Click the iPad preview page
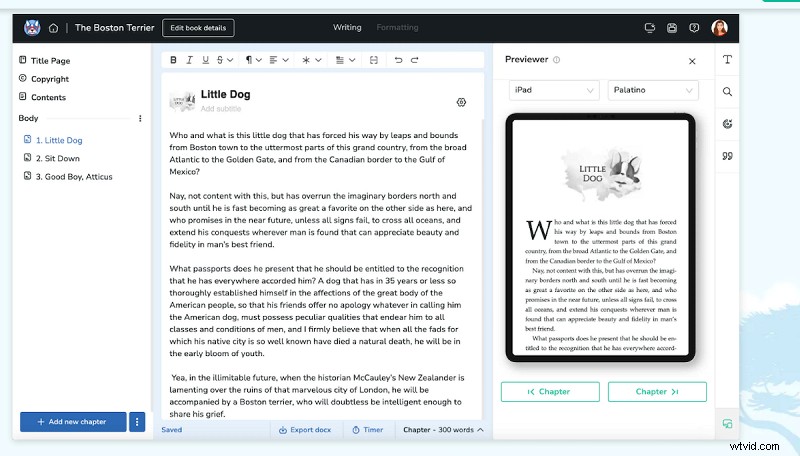 pos(601,238)
